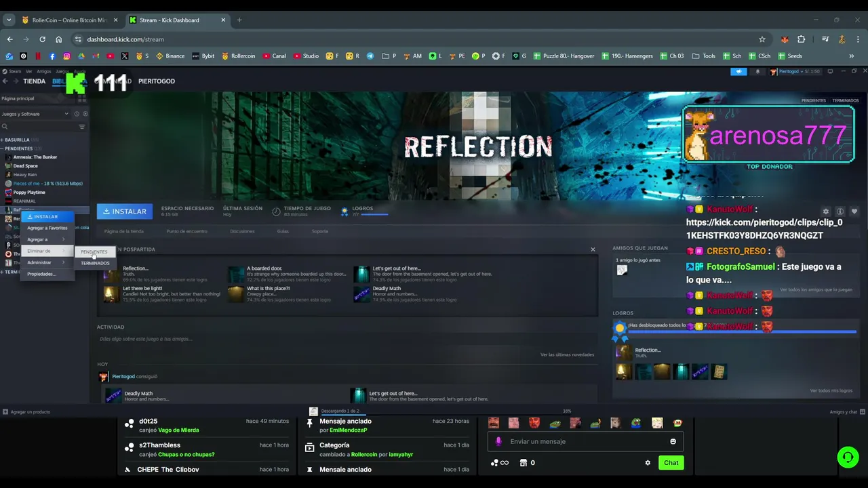
Task: Close the post-game summary panel
Action: point(593,249)
